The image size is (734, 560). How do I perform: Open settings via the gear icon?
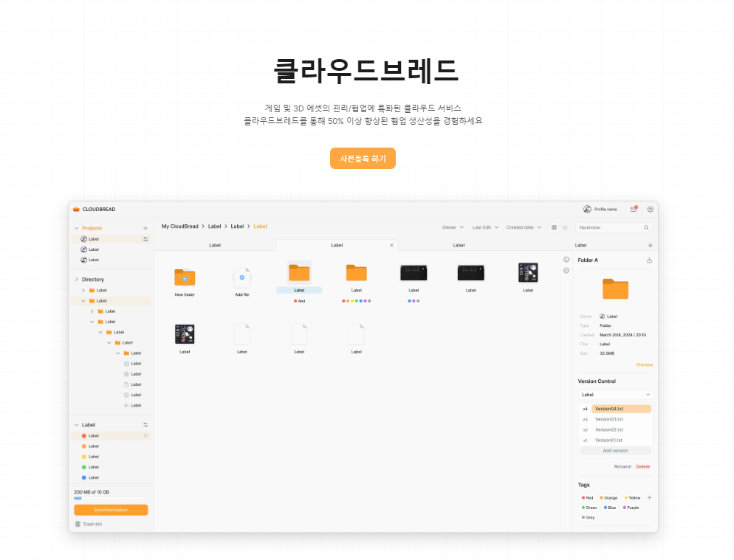pos(650,210)
